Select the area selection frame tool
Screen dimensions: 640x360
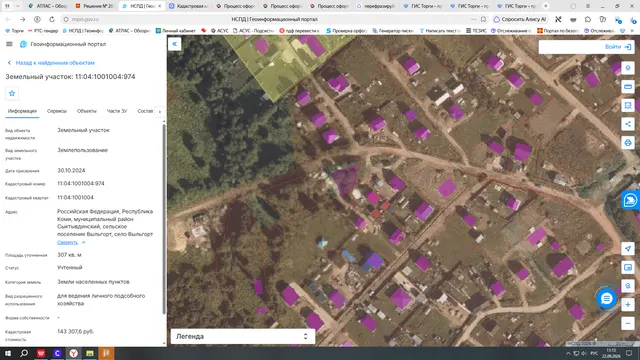point(628,106)
